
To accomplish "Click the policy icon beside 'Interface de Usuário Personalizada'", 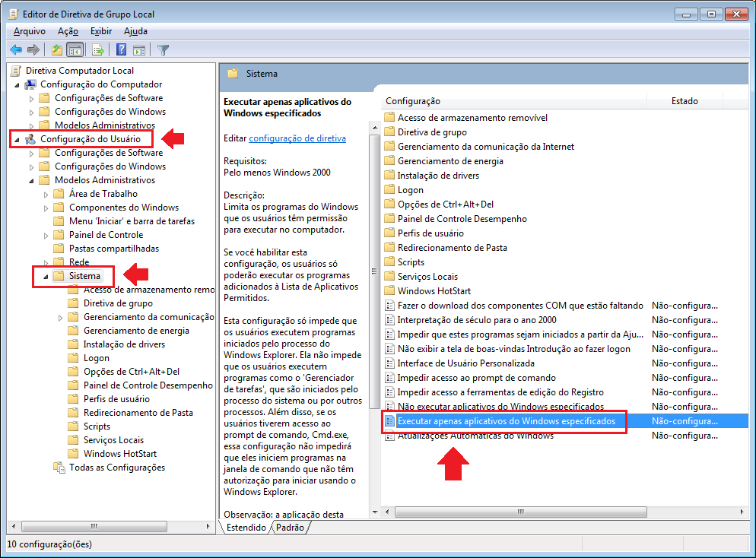I will click(389, 363).
